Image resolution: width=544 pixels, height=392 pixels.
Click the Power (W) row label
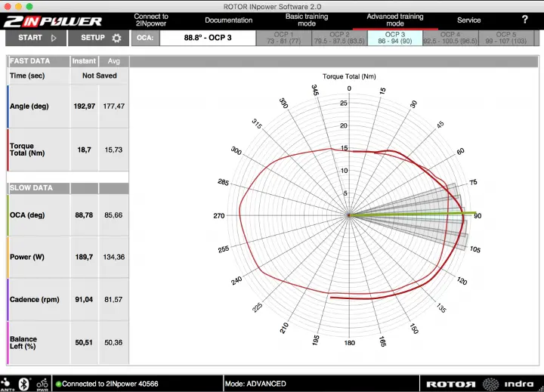point(27,257)
